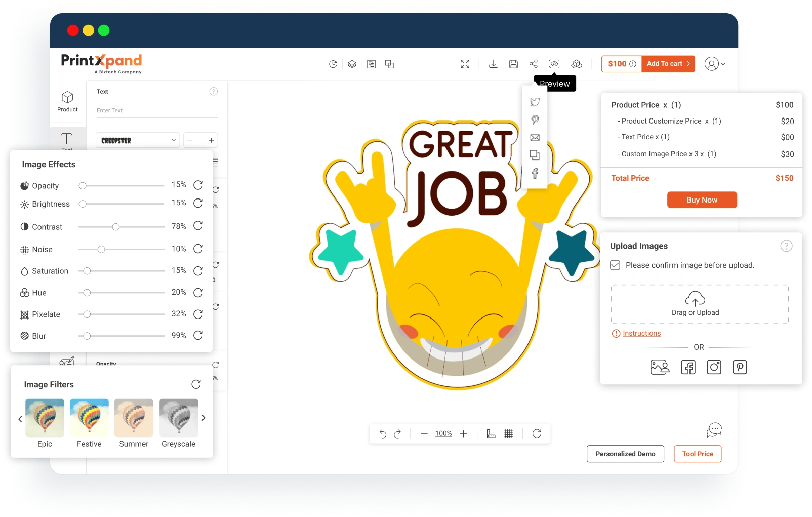Click the Contrast slider handle
The height and width of the screenshot is (517, 812).
coord(116,227)
